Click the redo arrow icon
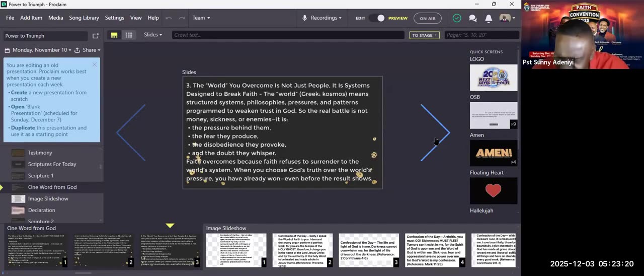Viewport: 644px width, 276px height. click(182, 18)
